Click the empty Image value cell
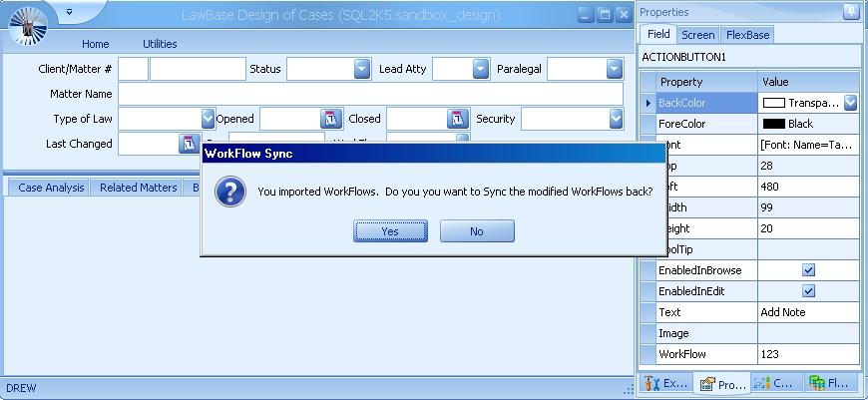Screen dimensions: 868x400 [x=808, y=333]
